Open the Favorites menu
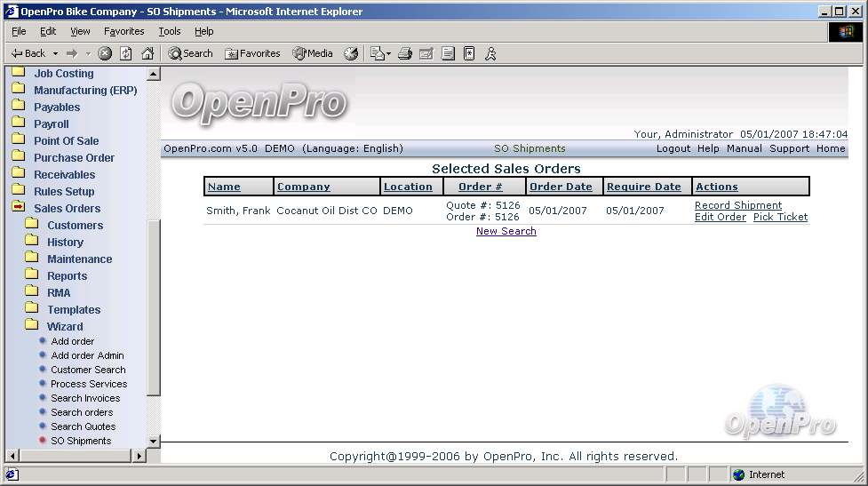The width and height of the screenshot is (868, 486). tap(123, 31)
